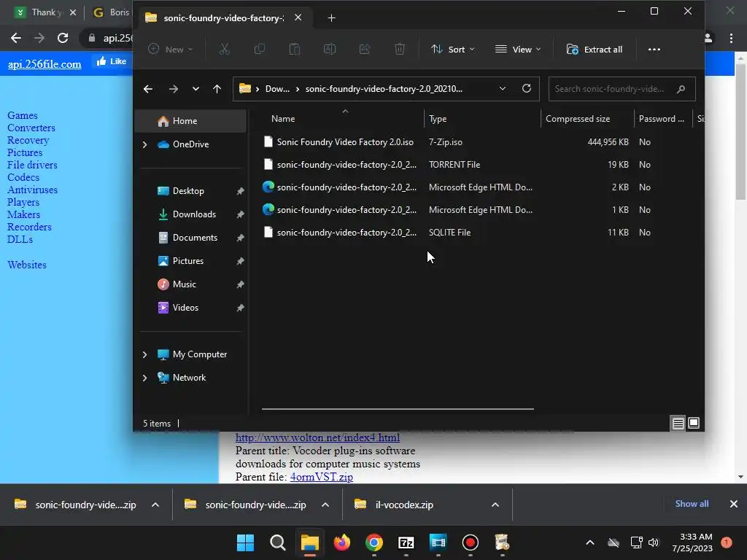Click the volume speaker tray icon
Screen dimensions: 747x560
click(x=654, y=542)
